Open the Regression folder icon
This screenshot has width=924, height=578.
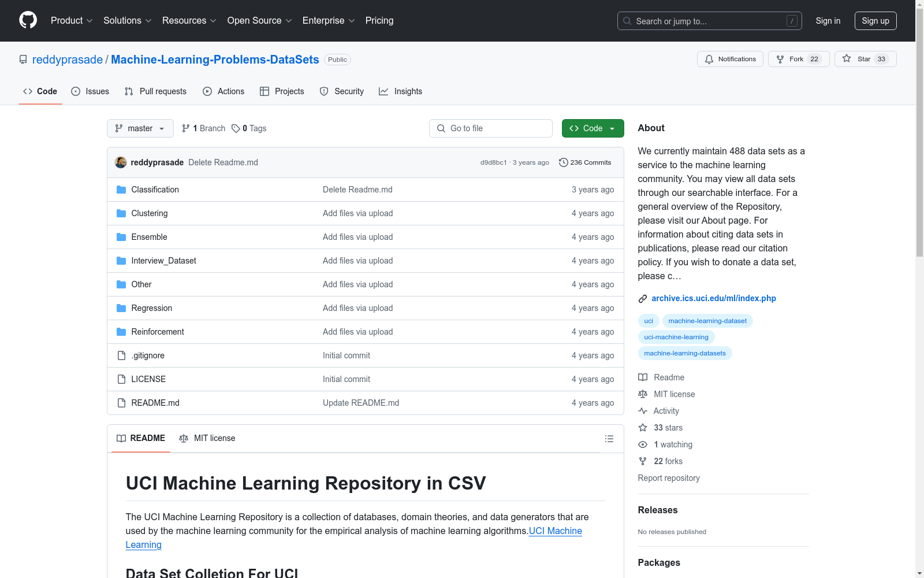[x=121, y=308]
